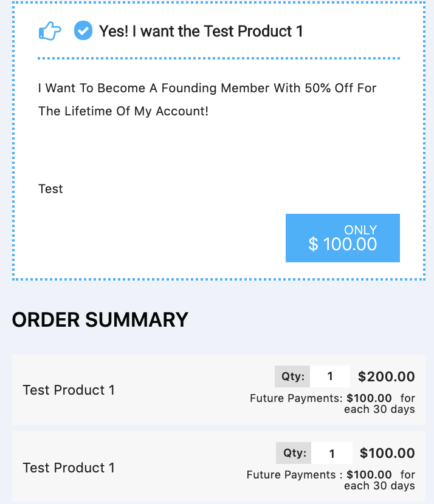The width and height of the screenshot is (434, 504).
Task: Toggle the blue checkmark for Test Product 1
Action: [83, 30]
